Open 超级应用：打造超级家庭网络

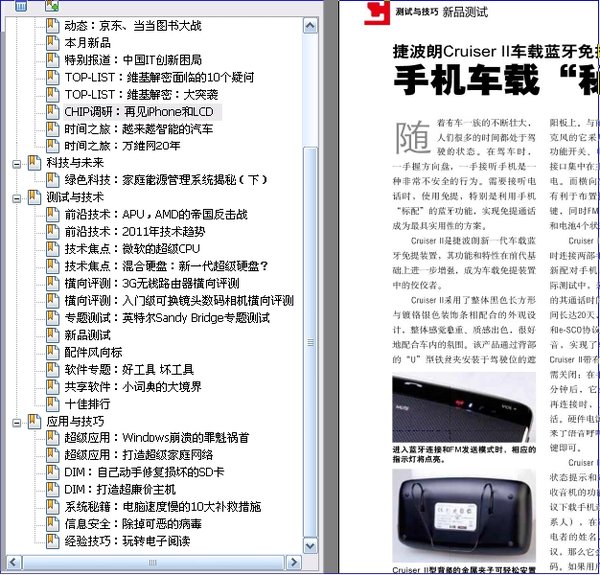139,455
